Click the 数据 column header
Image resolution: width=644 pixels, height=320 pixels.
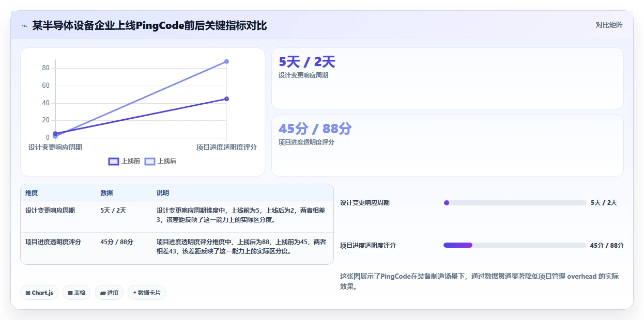click(106, 193)
